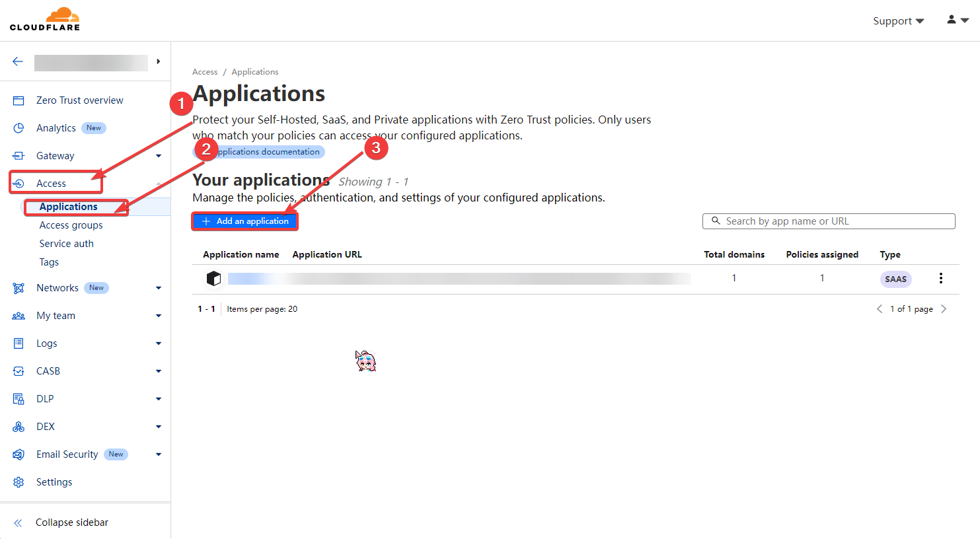The width and height of the screenshot is (980, 539).
Task: Click the cube icon of listed application
Action: tap(213, 278)
